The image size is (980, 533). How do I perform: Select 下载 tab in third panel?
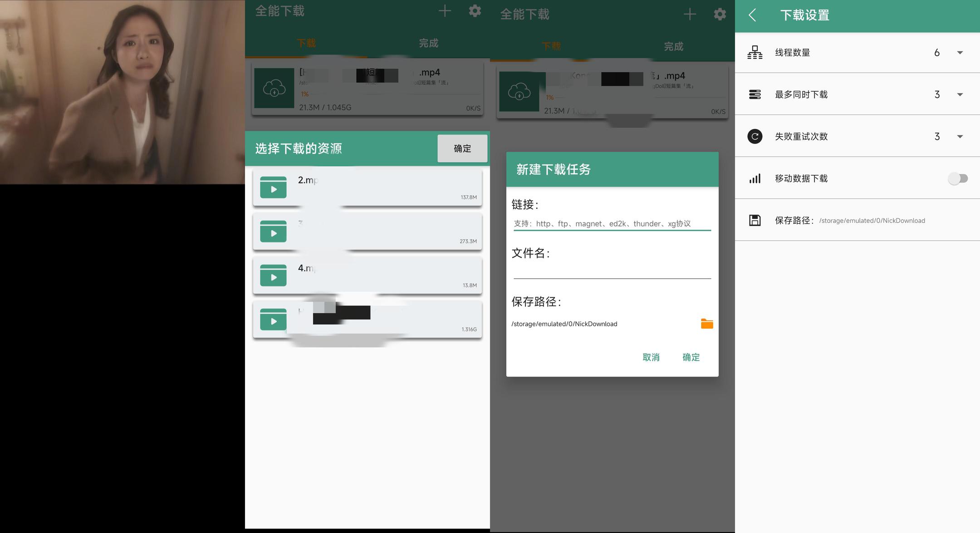551,46
